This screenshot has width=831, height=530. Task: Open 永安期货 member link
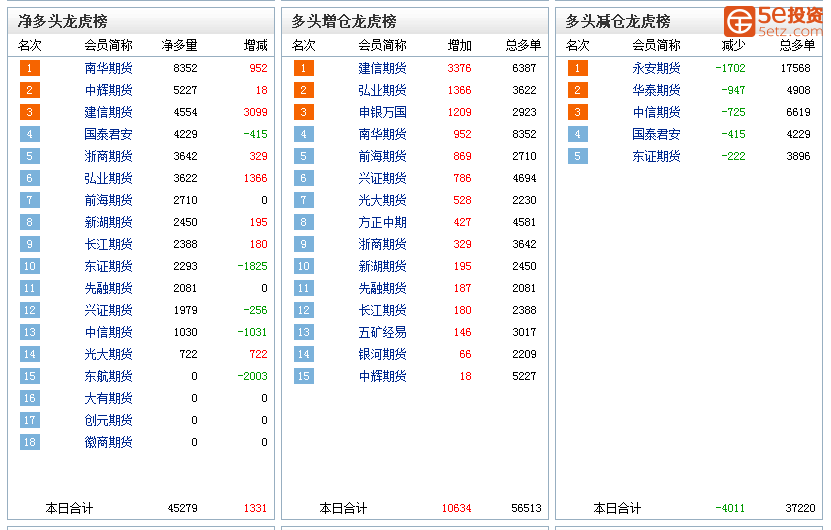pos(657,68)
